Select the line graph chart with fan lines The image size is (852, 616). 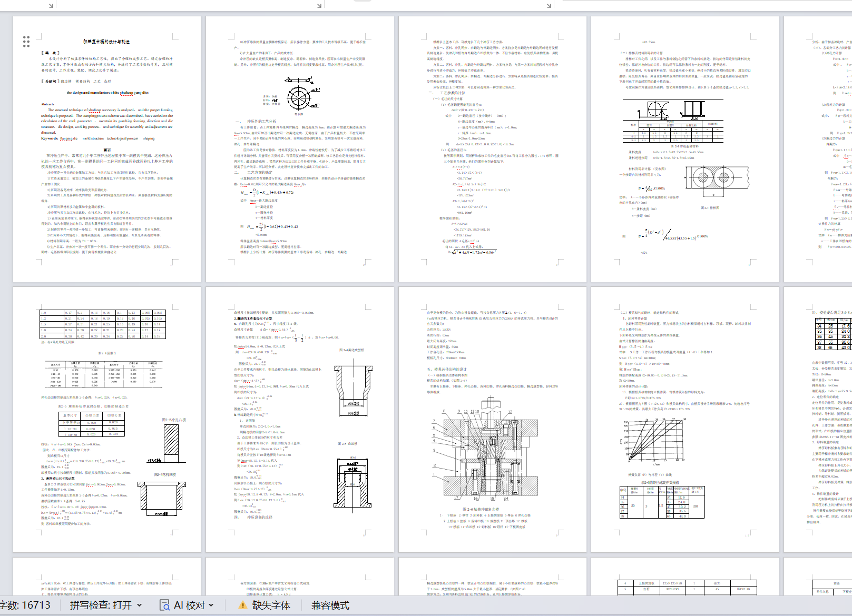(653, 441)
